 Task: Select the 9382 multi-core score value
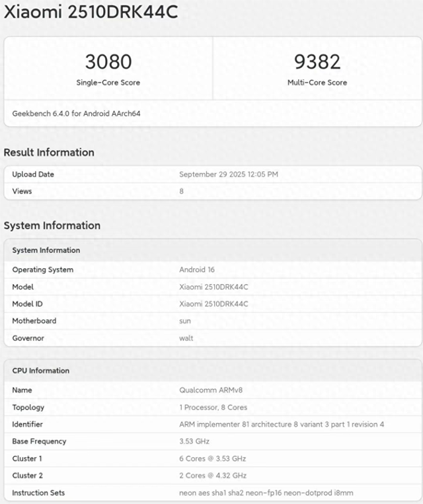coord(317,61)
